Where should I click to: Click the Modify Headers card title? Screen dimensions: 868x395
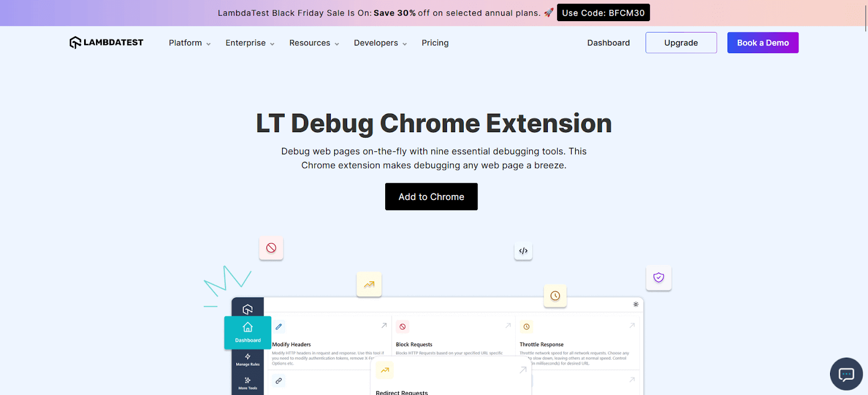pyautogui.click(x=291, y=345)
